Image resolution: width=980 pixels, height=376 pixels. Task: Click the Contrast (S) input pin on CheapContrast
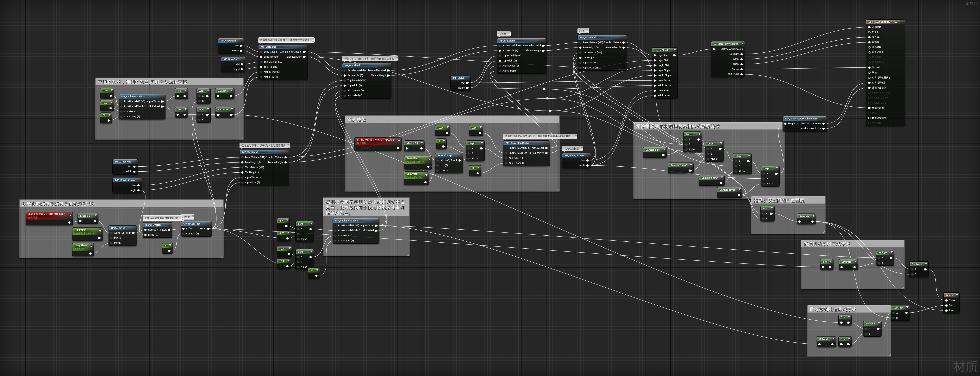tap(184, 234)
